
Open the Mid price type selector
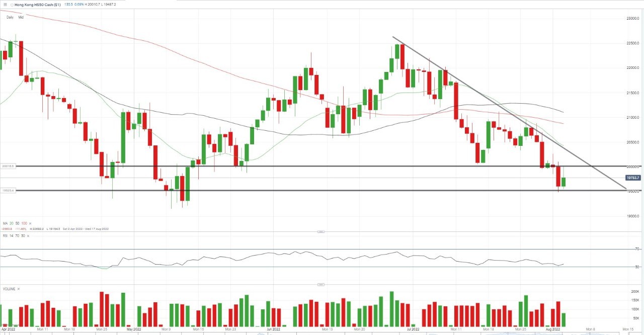[21, 17]
